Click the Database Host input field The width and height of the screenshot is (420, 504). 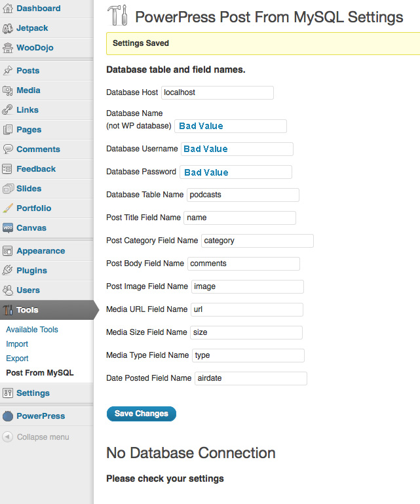[217, 92]
